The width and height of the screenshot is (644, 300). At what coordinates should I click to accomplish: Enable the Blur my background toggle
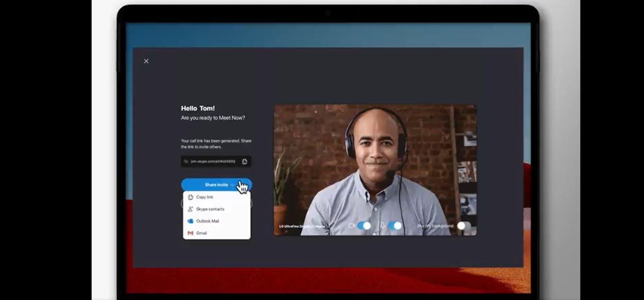click(x=464, y=226)
